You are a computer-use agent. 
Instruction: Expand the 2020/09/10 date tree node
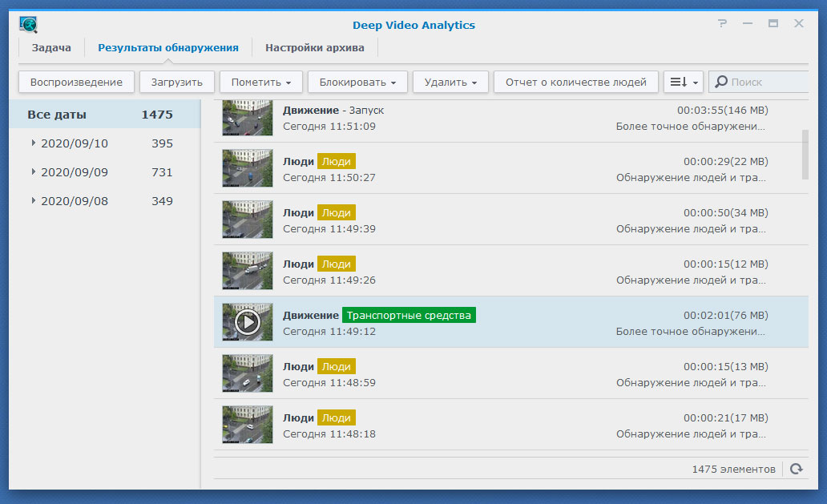(34, 143)
